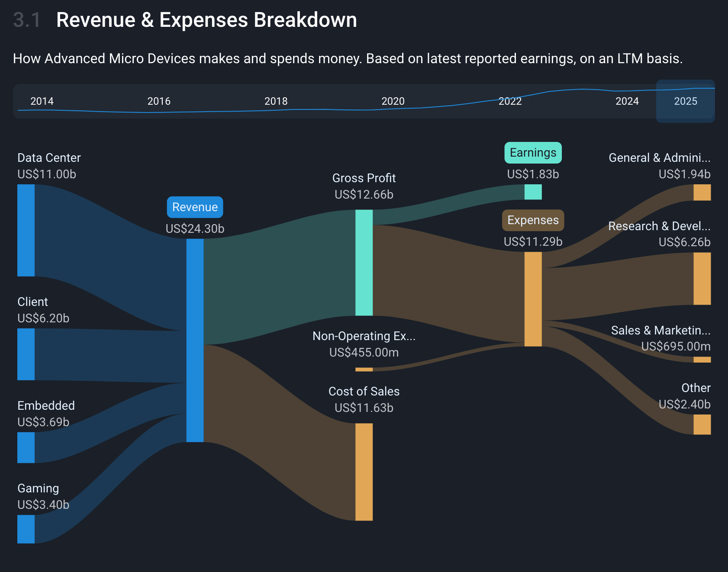728x572 pixels.
Task: Click the 'Revenue & Expenses Breakdown' heading
Action: [207, 20]
